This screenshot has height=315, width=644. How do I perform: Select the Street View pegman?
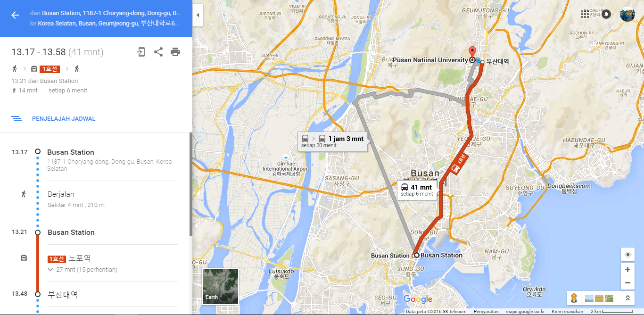[x=574, y=298]
